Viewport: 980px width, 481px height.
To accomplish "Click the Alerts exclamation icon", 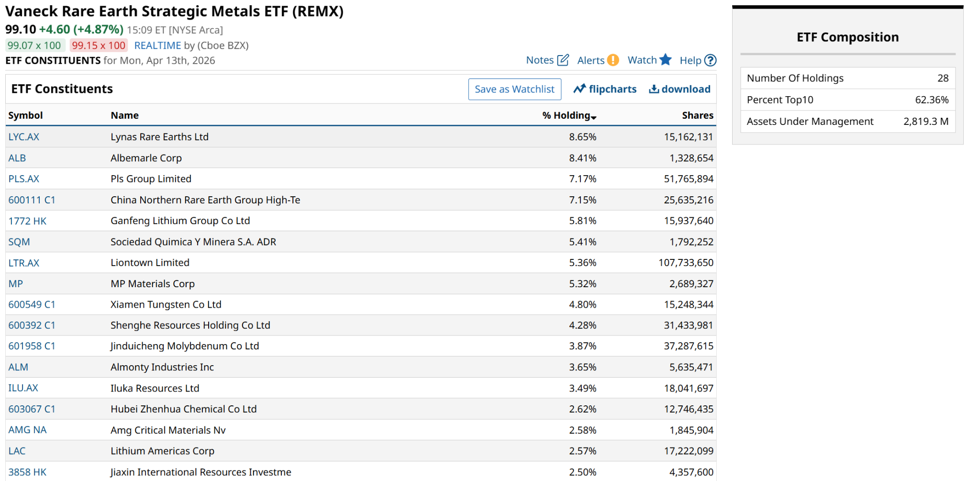I will tap(612, 60).
